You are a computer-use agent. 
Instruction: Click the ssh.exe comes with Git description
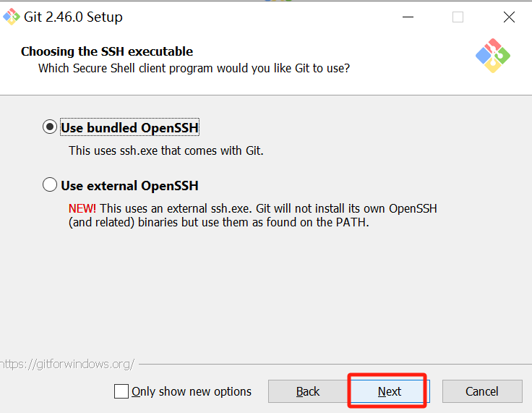(166, 150)
